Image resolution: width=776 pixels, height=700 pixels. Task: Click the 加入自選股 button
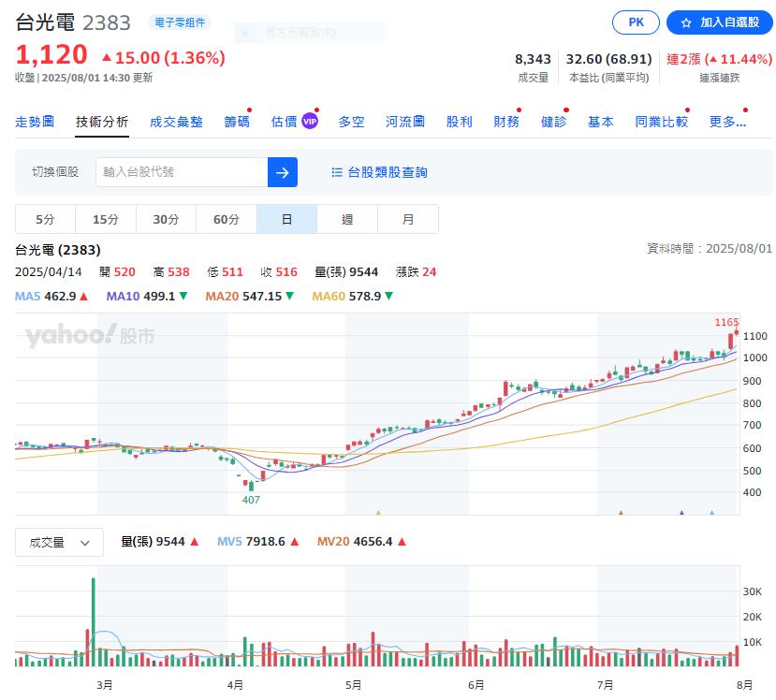tap(720, 22)
